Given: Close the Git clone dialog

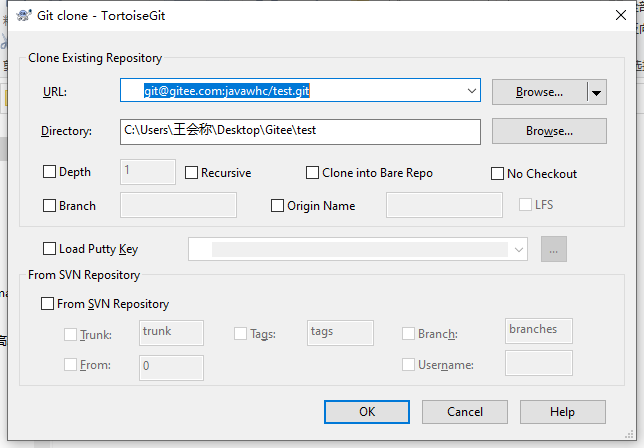Looking at the screenshot, I should tap(621, 15).
